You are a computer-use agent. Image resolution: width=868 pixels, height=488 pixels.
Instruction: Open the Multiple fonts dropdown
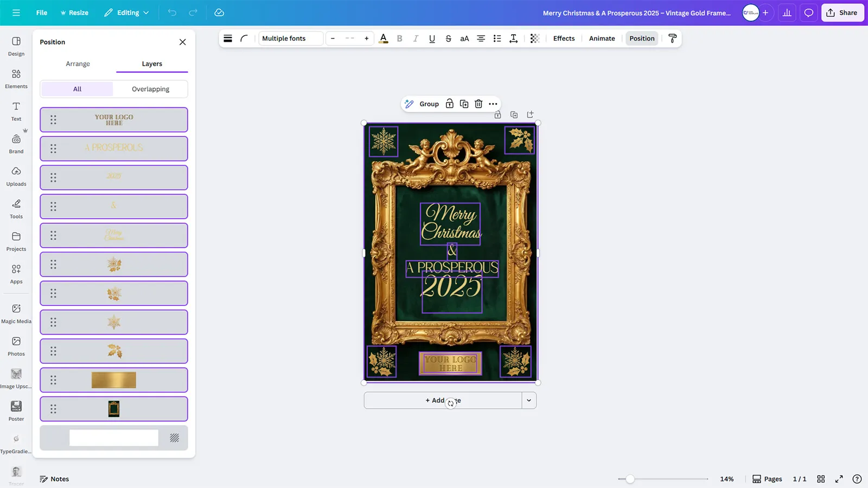(x=290, y=38)
